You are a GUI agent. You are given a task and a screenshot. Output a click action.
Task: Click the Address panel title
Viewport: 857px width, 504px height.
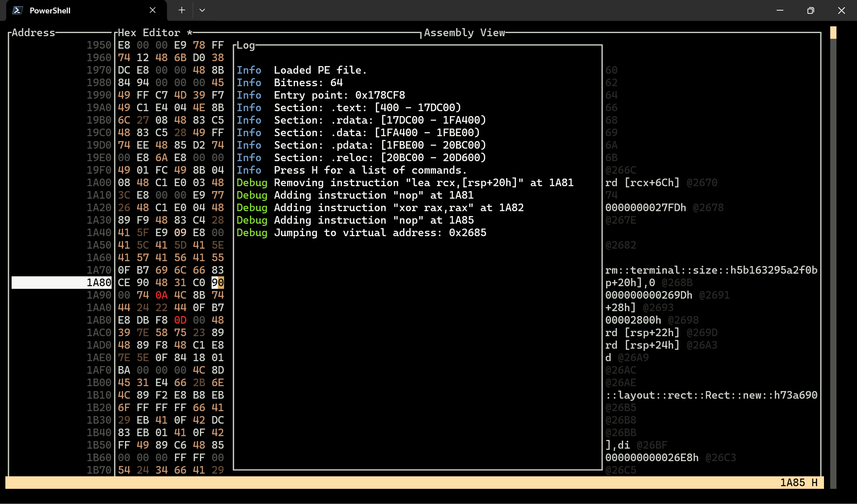pos(33,33)
